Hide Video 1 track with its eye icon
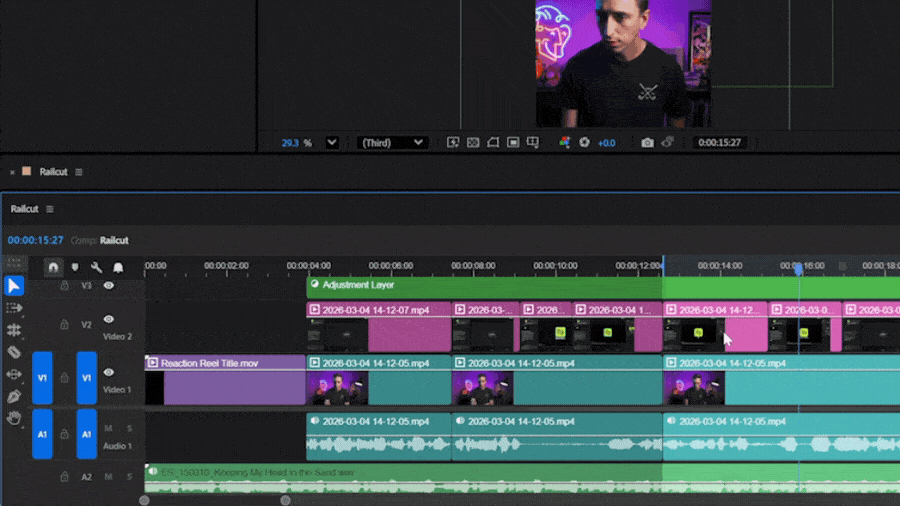900x506 pixels. [x=108, y=372]
